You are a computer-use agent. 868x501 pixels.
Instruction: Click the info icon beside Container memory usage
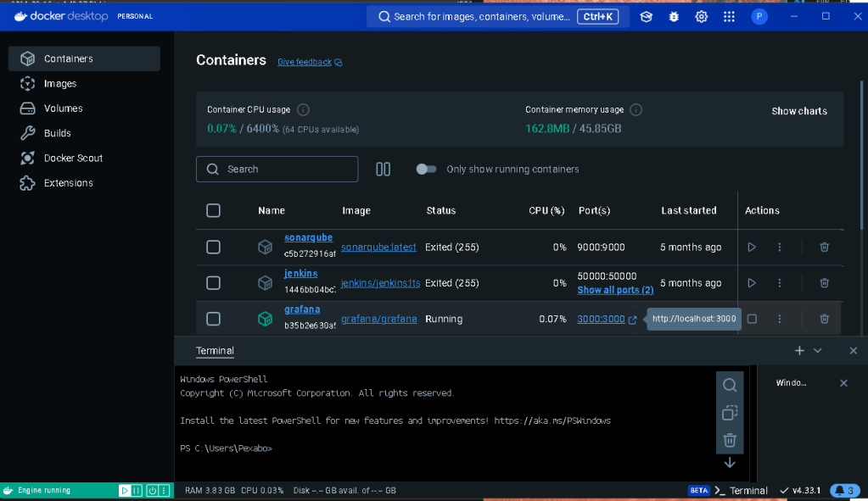click(636, 109)
